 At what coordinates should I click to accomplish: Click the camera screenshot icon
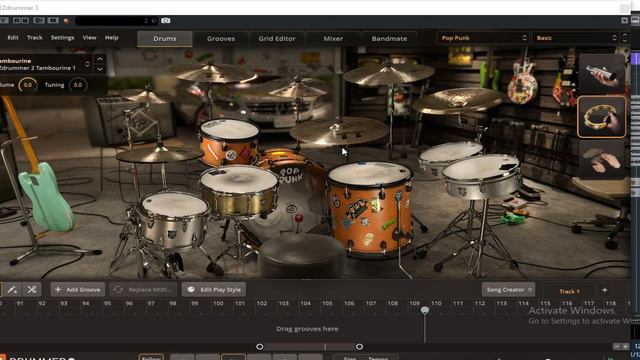[166, 20]
